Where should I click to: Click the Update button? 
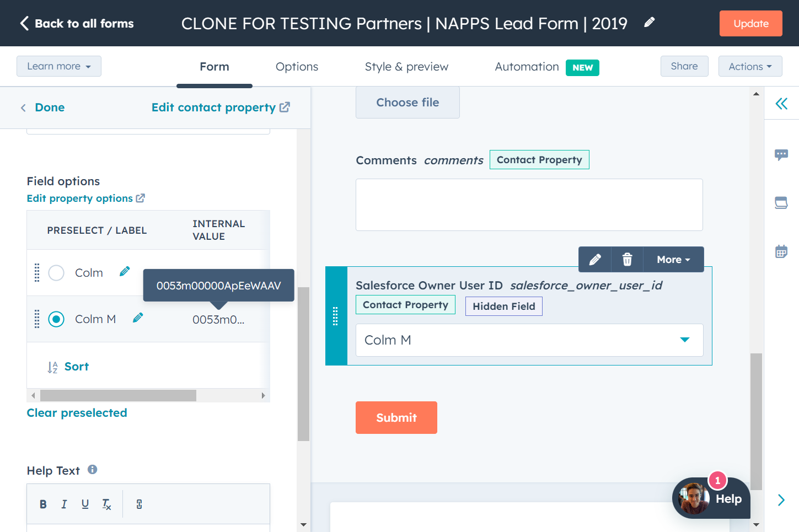pyautogui.click(x=750, y=24)
